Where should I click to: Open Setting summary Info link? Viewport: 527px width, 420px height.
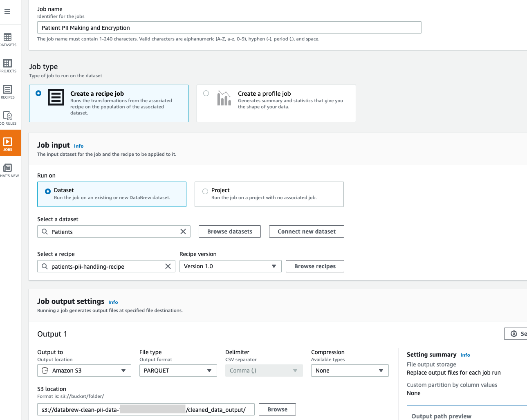point(465,355)
